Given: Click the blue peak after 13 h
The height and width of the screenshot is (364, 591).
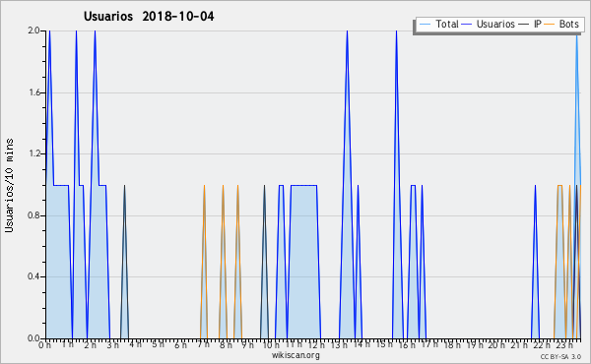Looking at the screenshot, I should tap(347, 184).
